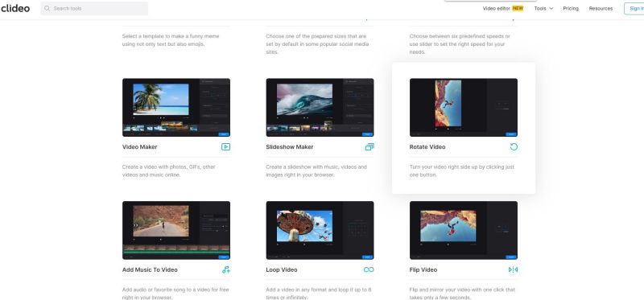The image size is (644, 300).
Task: Open the Rotate Video climber thumbnail
Action: click(x=464, y=108)
